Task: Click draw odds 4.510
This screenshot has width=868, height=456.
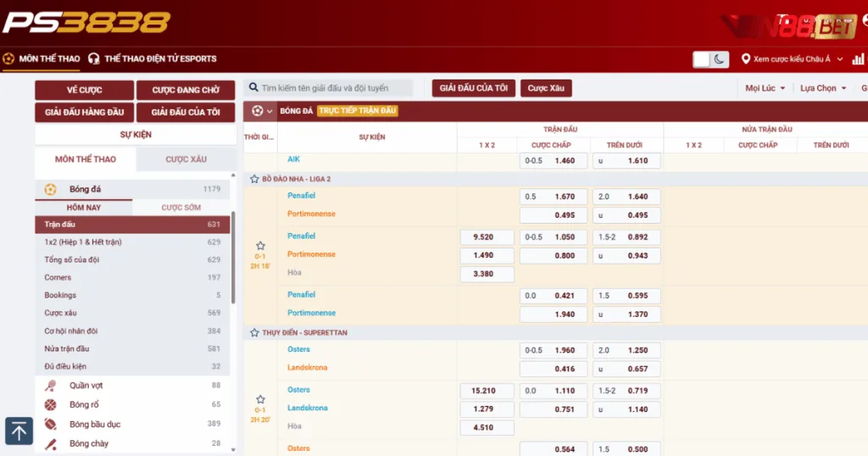Action: pyautogui.click(x=487, y=427)
